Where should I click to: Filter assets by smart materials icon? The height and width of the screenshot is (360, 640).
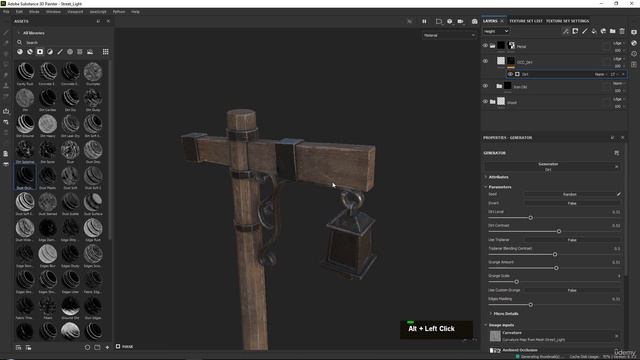(30, 52)
